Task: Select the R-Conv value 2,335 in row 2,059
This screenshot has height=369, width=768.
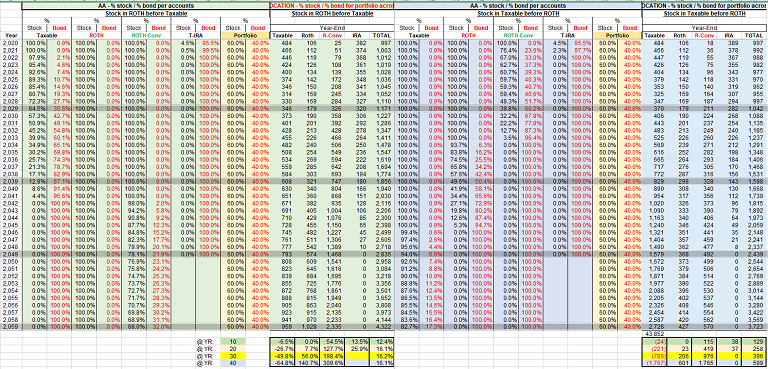Action: tap(332, 326)
